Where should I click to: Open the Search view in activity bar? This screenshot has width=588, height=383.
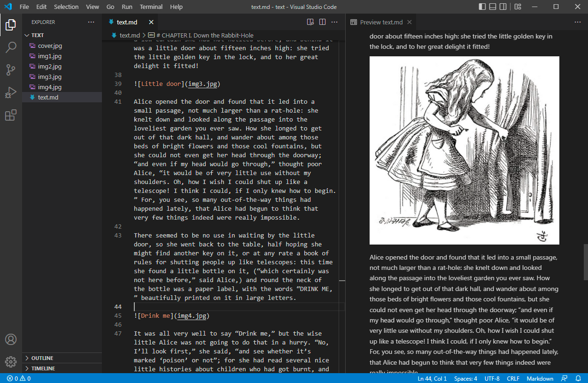(x=11, y=47)
